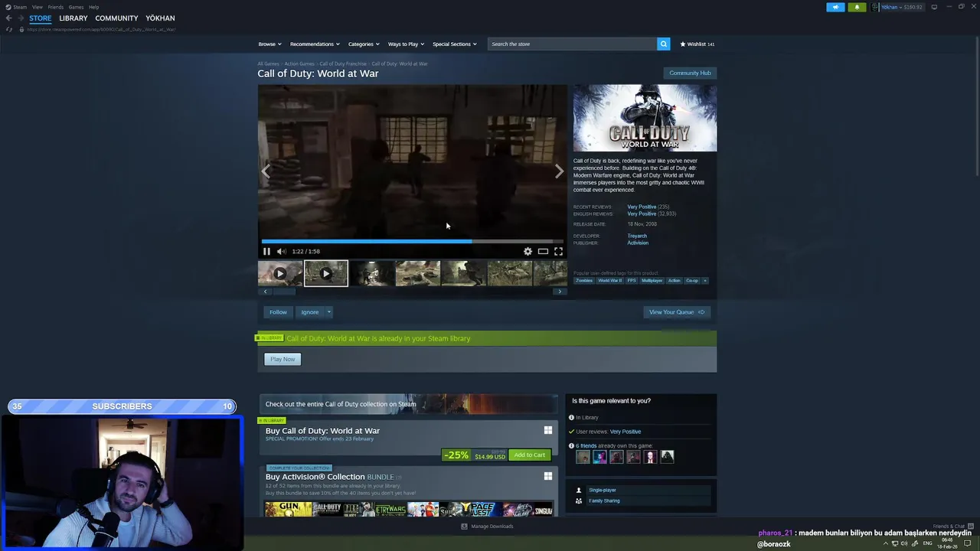Click the Ignore button
The height and width of the screenshot is (551, 980).
click(x=309, y=311)
